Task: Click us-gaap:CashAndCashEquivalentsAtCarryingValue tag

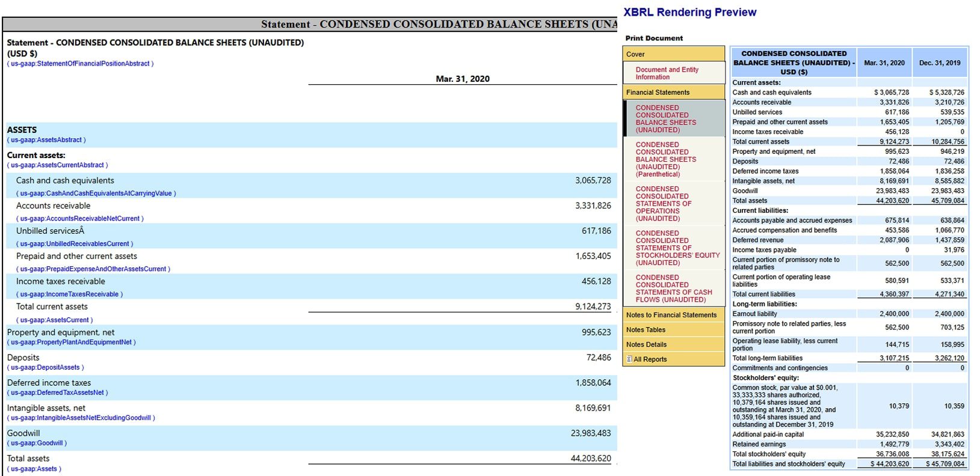Action: point(96,194)
